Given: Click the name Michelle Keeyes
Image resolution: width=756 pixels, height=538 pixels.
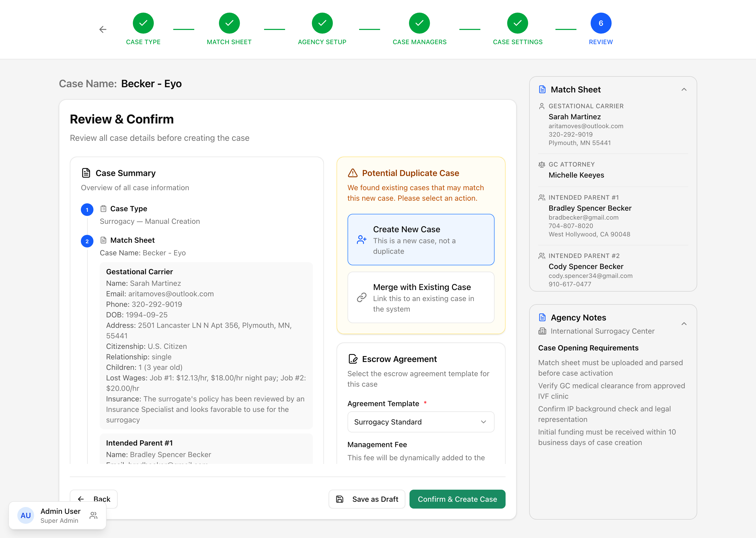Looking at the screenshot, I should pos(576,175).
